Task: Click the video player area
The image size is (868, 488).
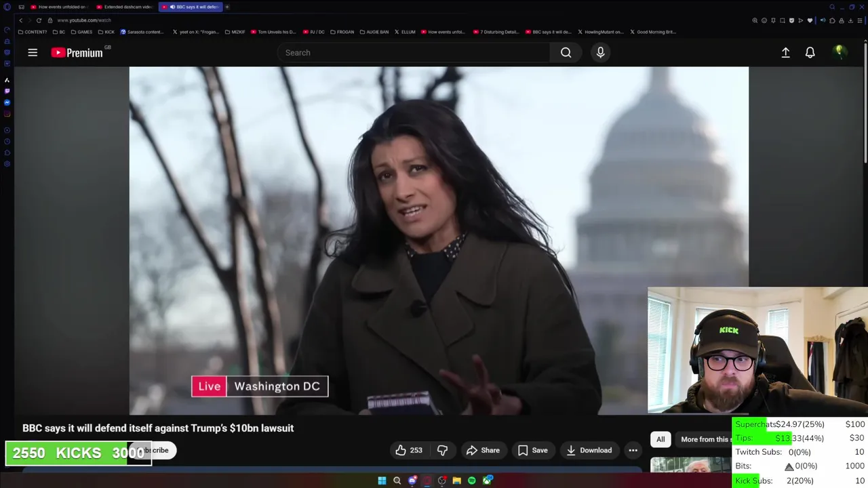Action: 439,241
